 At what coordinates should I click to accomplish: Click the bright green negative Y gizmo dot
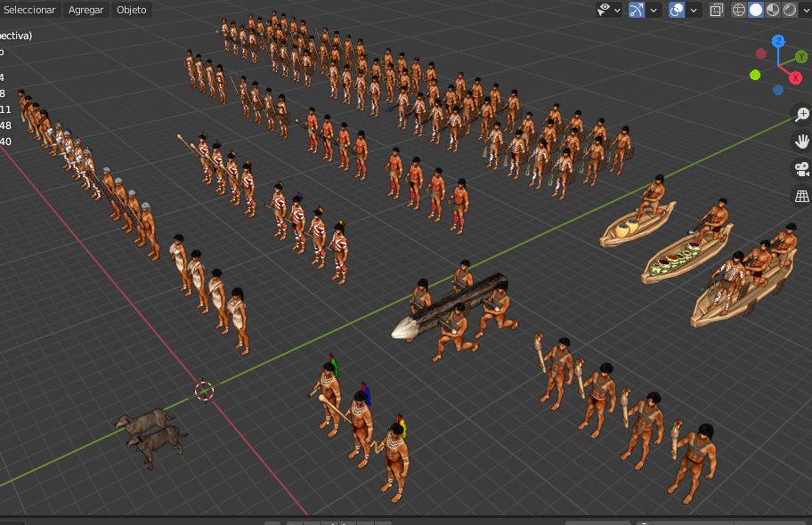point(755,75)
